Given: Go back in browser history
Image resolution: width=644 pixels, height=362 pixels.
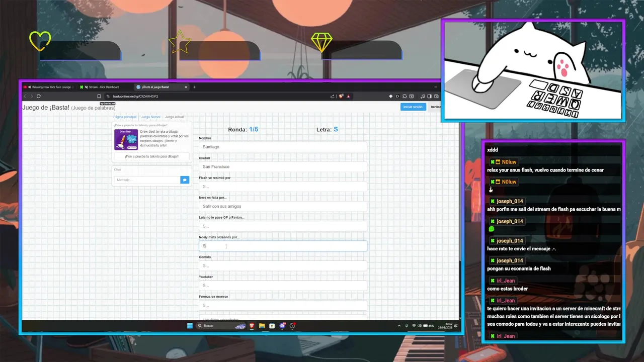Looking at the screenshot, I should tap(25, 96).
